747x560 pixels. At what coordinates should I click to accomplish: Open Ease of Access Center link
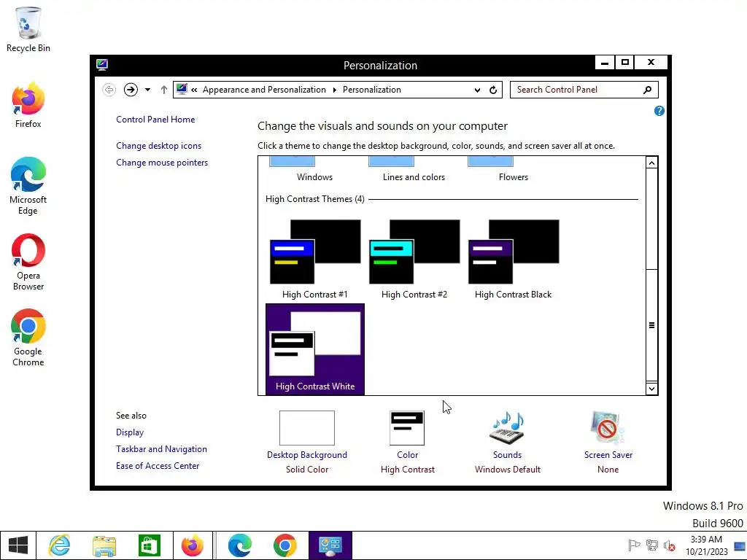tap(158, 466)
